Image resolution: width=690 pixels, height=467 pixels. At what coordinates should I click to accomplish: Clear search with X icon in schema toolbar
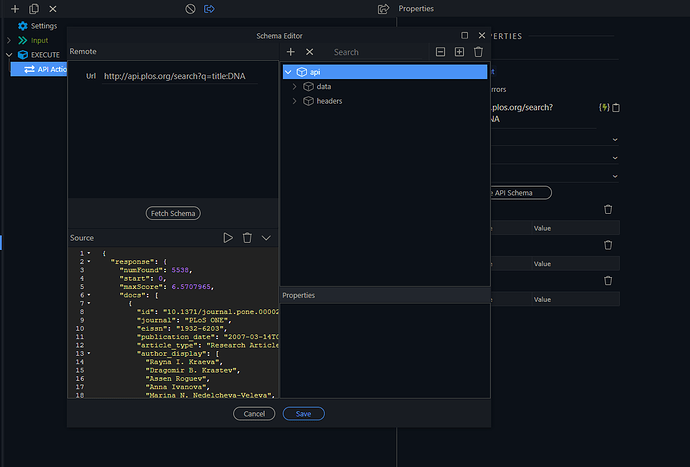click(310, 52)
